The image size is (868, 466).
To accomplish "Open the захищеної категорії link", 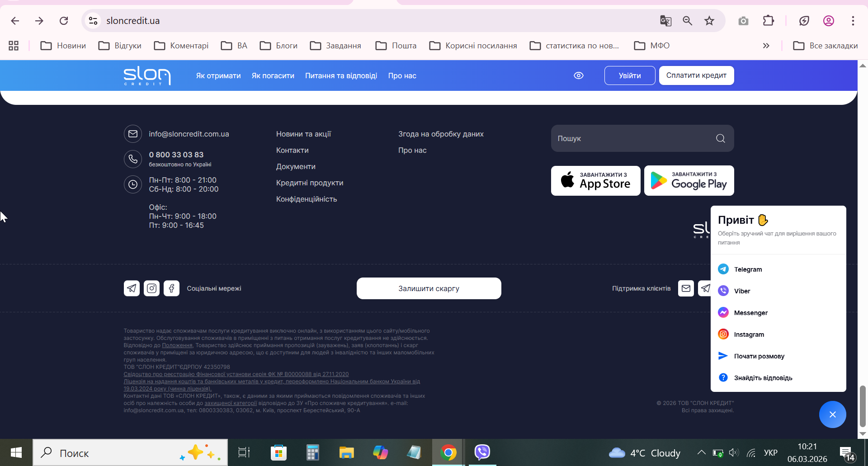I will (231, 403).
